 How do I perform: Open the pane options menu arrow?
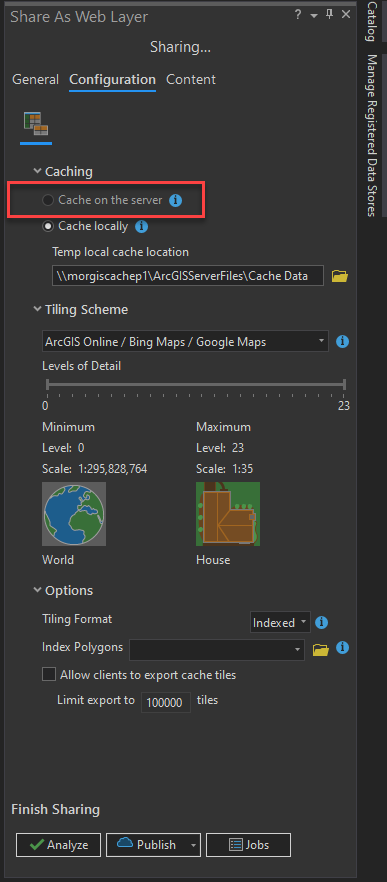314,16
